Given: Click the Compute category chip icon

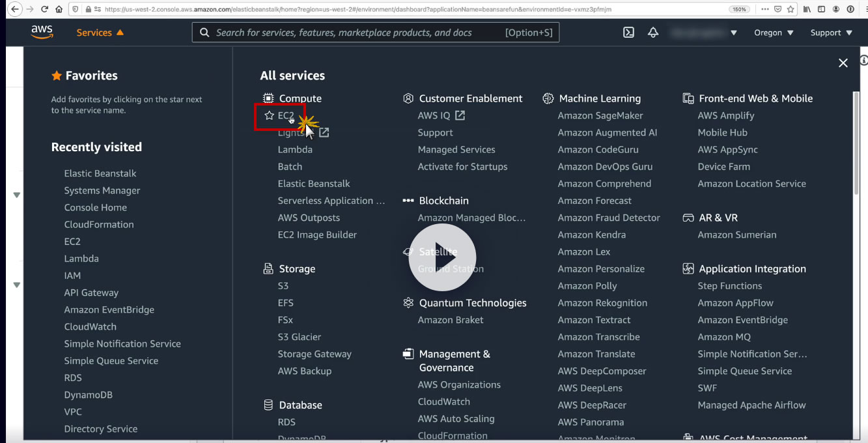Looking at the screenshot, I should (x=268, y=98).
